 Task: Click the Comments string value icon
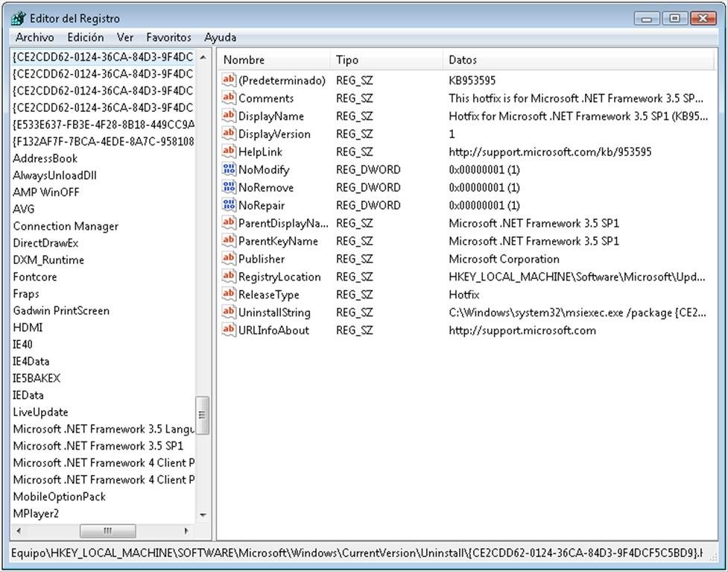[229, 98]
